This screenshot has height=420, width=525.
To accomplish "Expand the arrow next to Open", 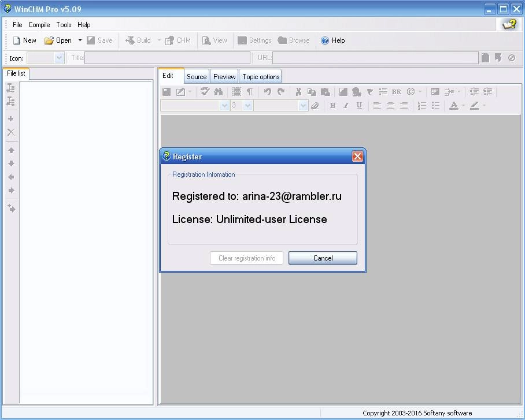I will pyautogui.click(x=80, y=40).
